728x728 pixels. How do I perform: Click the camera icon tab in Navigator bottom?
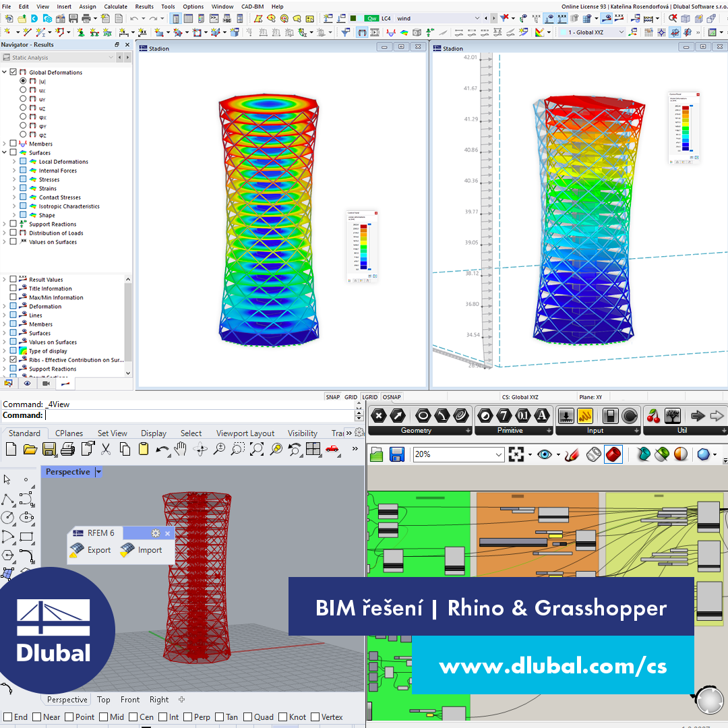click(x=46, y=384)
